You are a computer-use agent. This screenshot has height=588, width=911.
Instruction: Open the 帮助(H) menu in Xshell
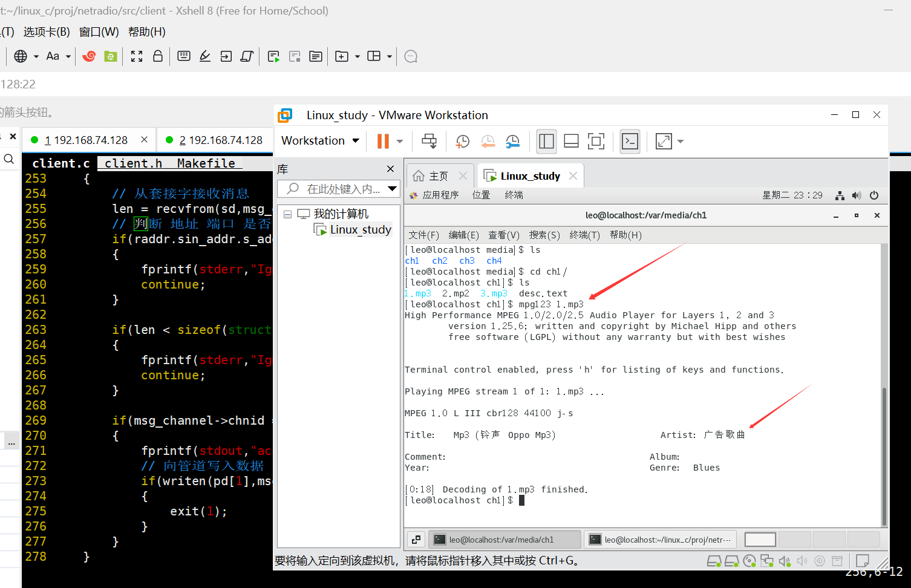[147, 31]
